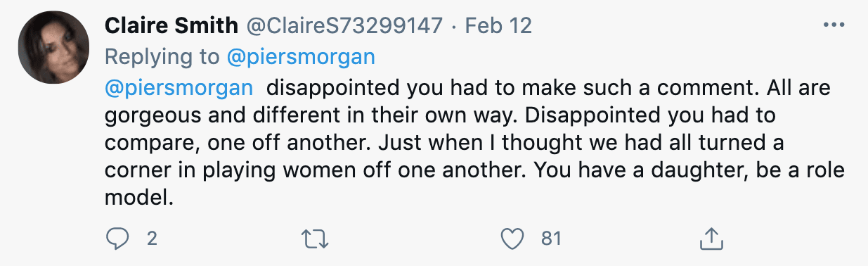868x266 pixels.
Task: Click the Feb 12 timestamp
Action: (x=498, y=26)
